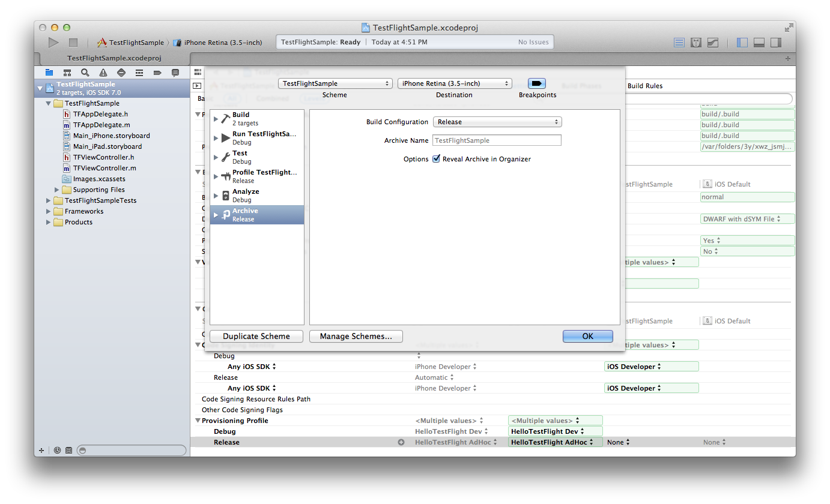This screenshot has width=830, height=504.
Task: Show the breakpoint navigator icon
Action: (x=157, y=73)
